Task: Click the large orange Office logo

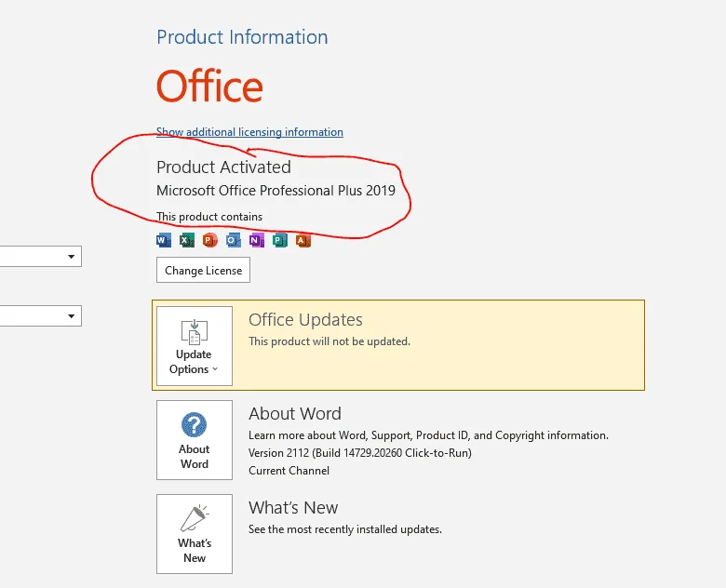Action: click(x=209, y=87)
